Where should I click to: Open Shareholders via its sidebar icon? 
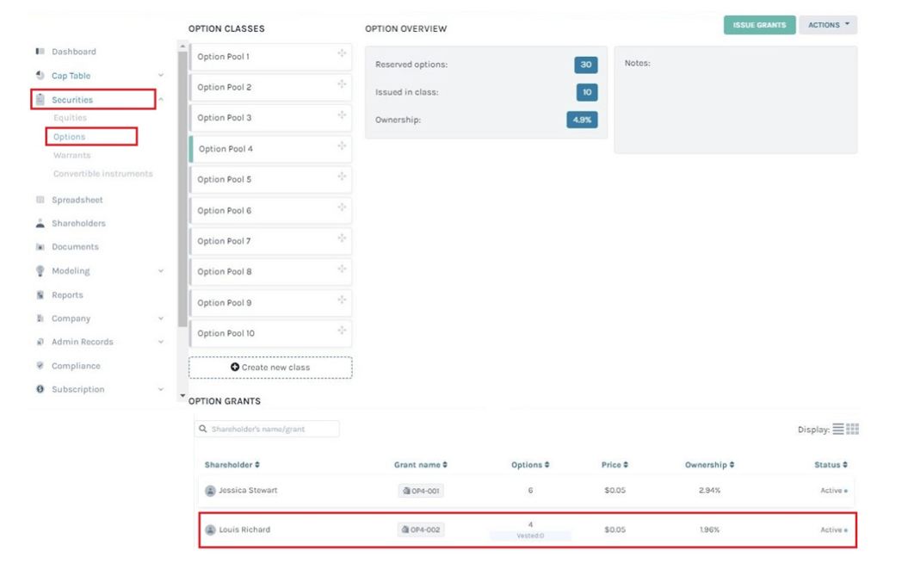click(x=38, y=223)
